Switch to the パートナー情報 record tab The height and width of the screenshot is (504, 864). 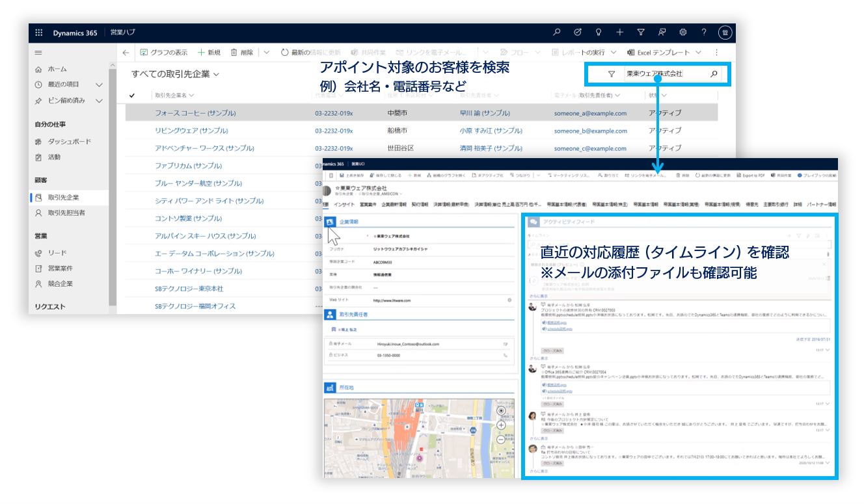[x=821, y=204]
